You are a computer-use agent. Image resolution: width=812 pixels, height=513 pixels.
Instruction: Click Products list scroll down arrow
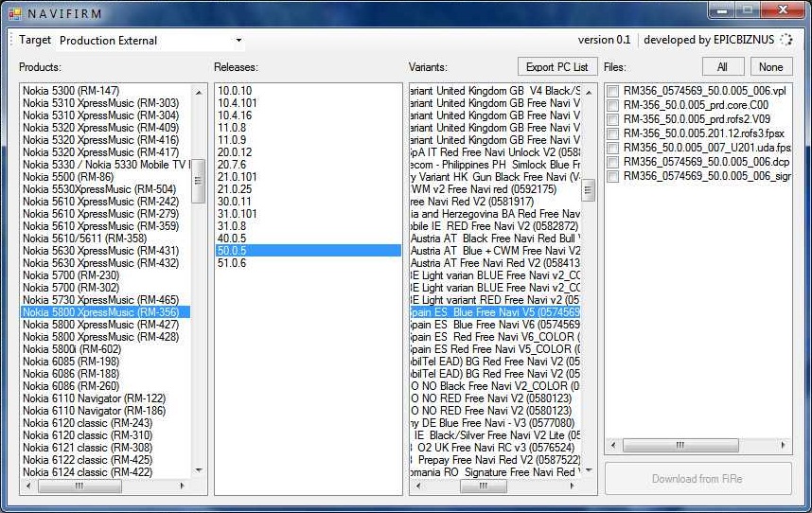(x=199, y=470)
